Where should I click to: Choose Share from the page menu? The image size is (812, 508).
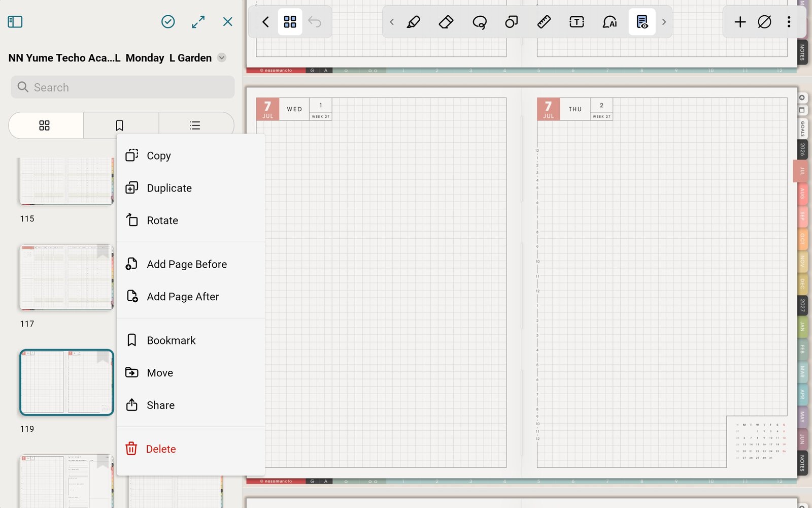click(x=191, y=406)
